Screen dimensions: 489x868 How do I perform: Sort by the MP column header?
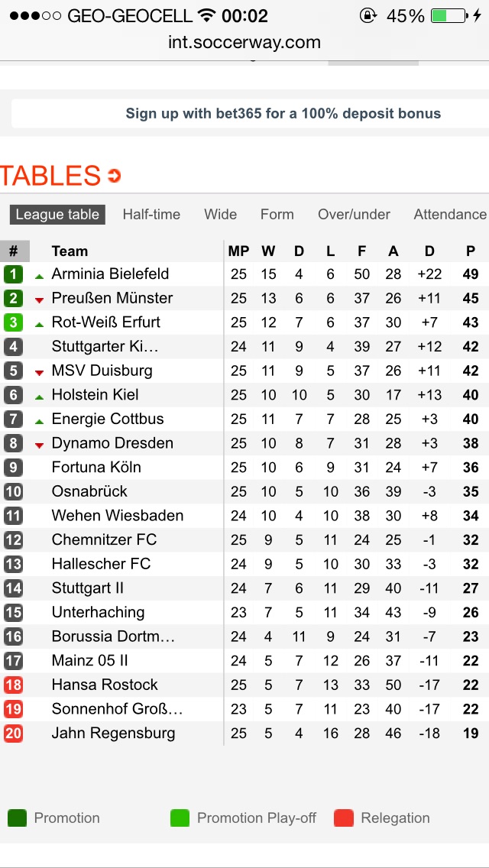238,251
